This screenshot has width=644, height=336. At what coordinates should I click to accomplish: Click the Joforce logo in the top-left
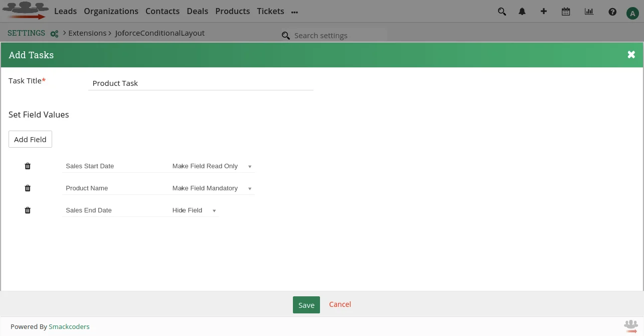click(x=25, y=10)
